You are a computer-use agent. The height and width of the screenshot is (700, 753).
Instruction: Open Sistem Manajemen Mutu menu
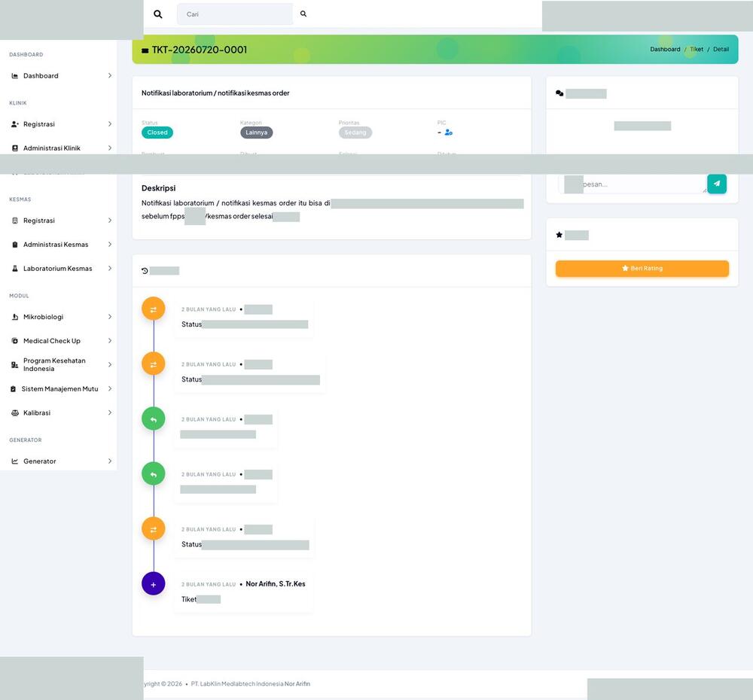[x=62, y=389]
